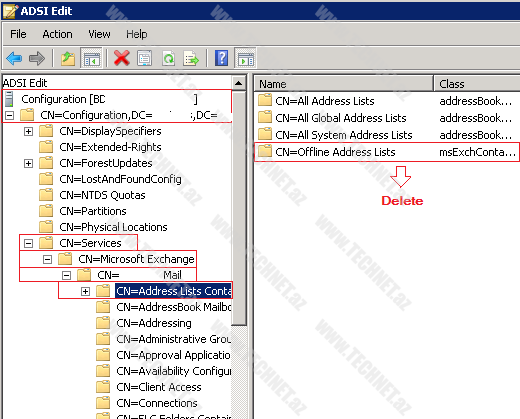Expand the CN=Address Lists Container node
The width and height of the screenshot is (520, 419).
pos(86,291)
